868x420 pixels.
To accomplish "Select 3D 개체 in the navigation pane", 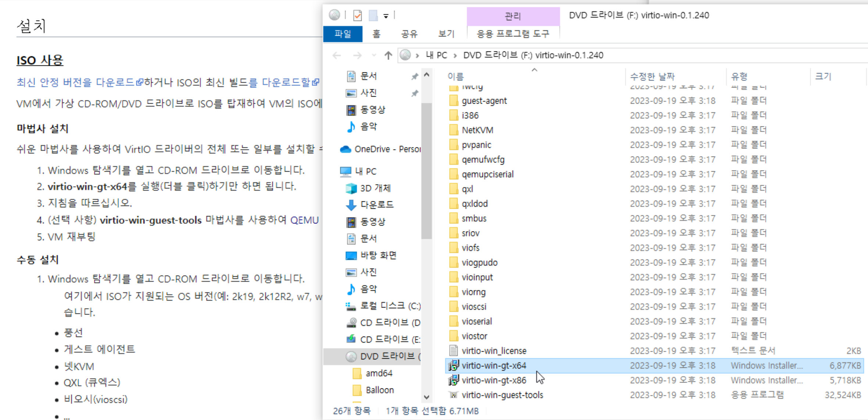I will tap(369, 188).
